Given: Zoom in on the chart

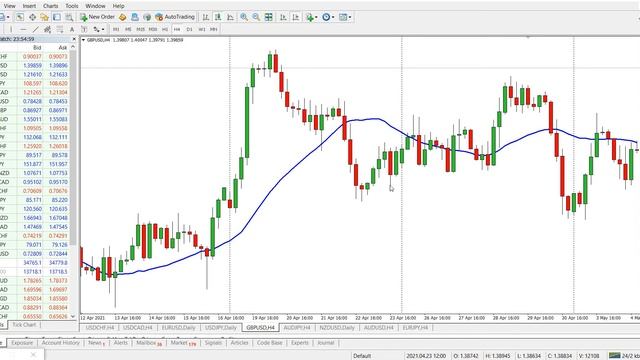Looking at the screenshot, I should [x=244, y=17].
